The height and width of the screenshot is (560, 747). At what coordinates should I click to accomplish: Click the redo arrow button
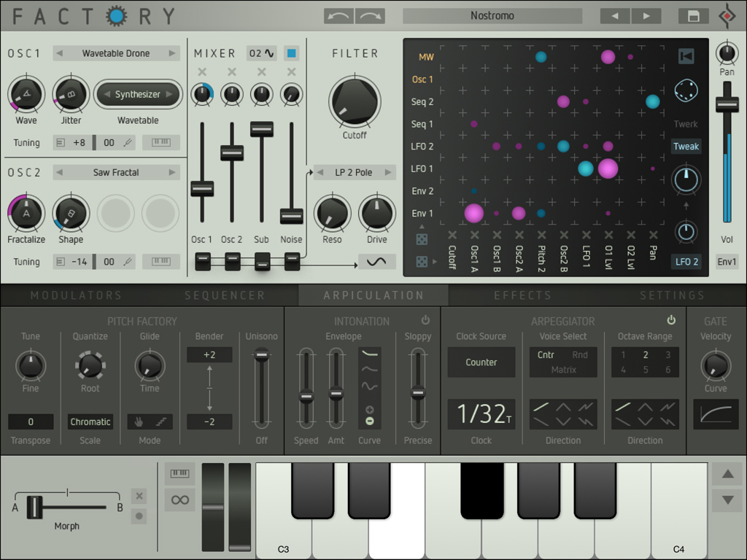pyautogui.click(x=370, y=16)
